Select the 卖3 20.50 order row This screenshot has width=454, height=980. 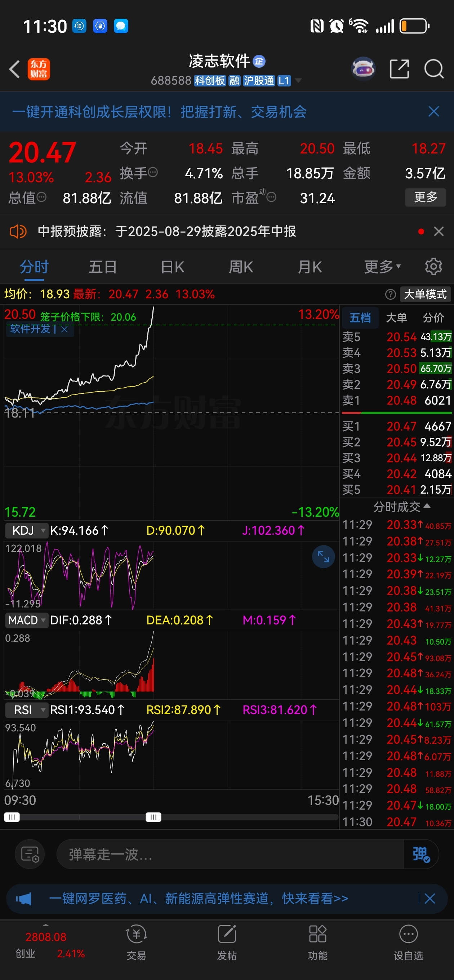tap(397, 368)
